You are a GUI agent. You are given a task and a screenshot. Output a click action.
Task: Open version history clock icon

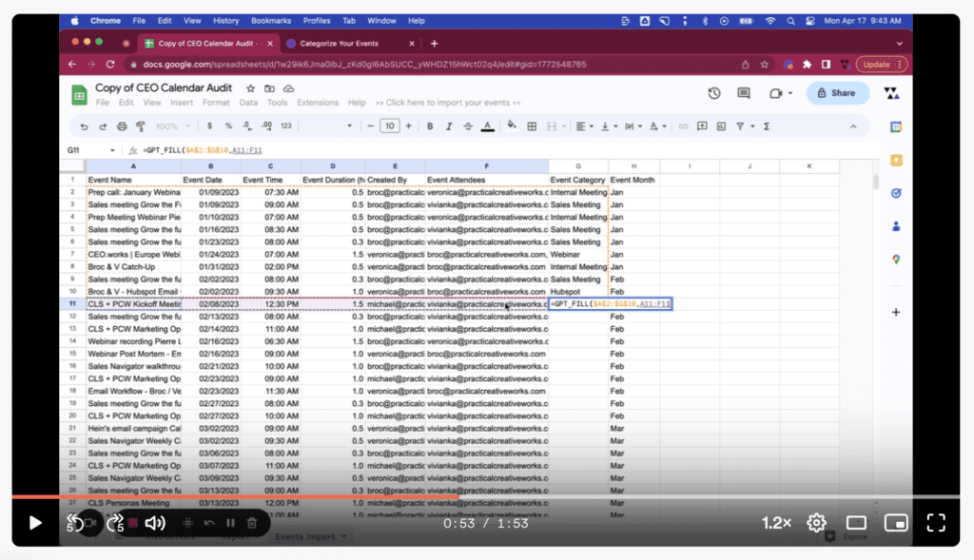click(x=714, y=93)
